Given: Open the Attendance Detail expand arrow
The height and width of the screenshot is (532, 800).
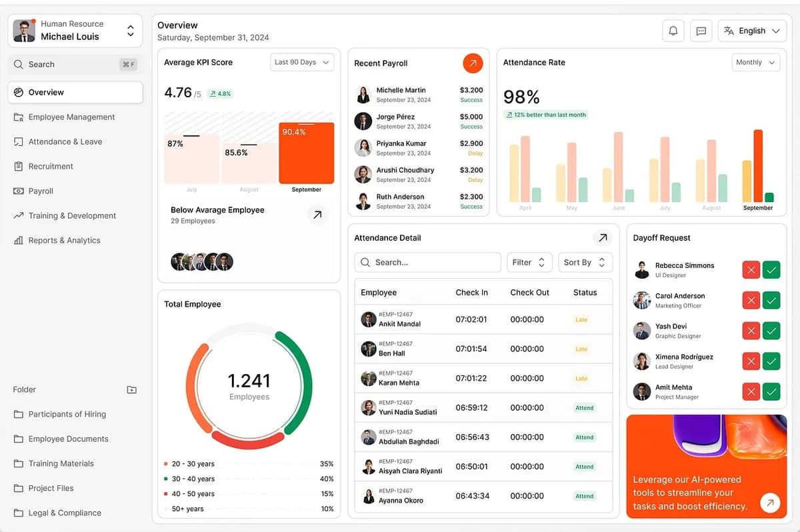Looking at the screenshot, I should pos(603,237).
